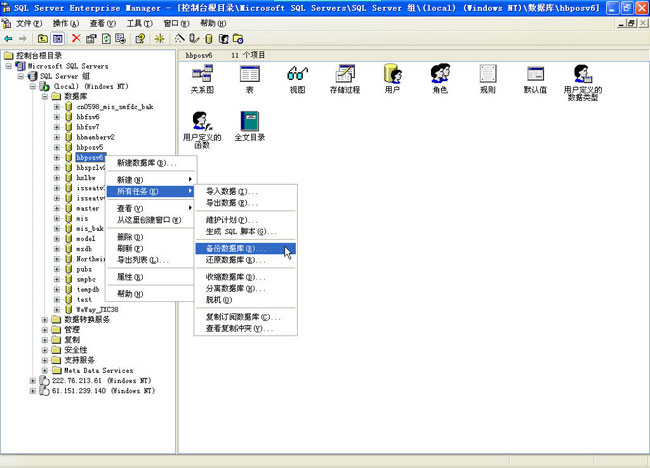Open the 角色 roles icon
This screenshot has height=468, width=650.
(440, 79)
